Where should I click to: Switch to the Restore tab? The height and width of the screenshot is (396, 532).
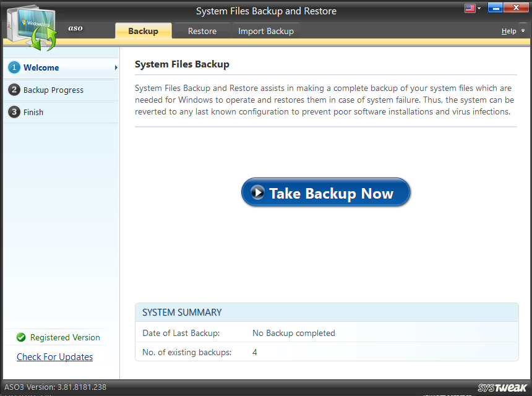pos(202,30)
